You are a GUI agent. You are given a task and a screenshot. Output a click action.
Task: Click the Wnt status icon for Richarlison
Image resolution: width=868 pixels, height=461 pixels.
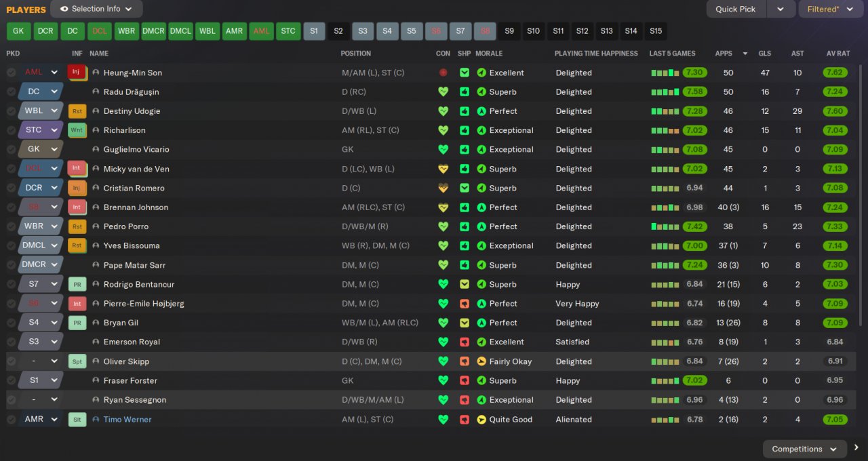[x=77, y=130]
